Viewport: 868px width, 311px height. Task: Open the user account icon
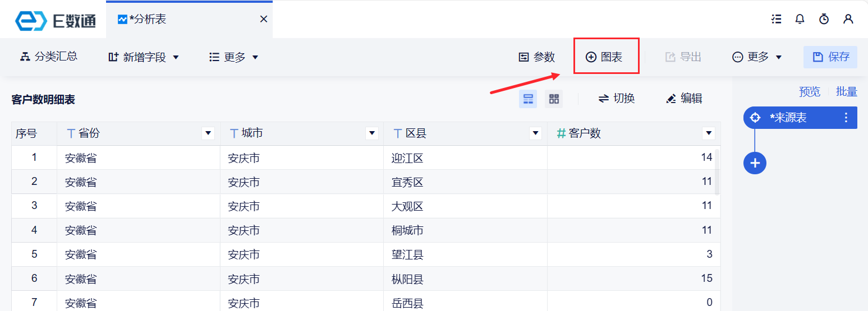[x=848, y=19]
